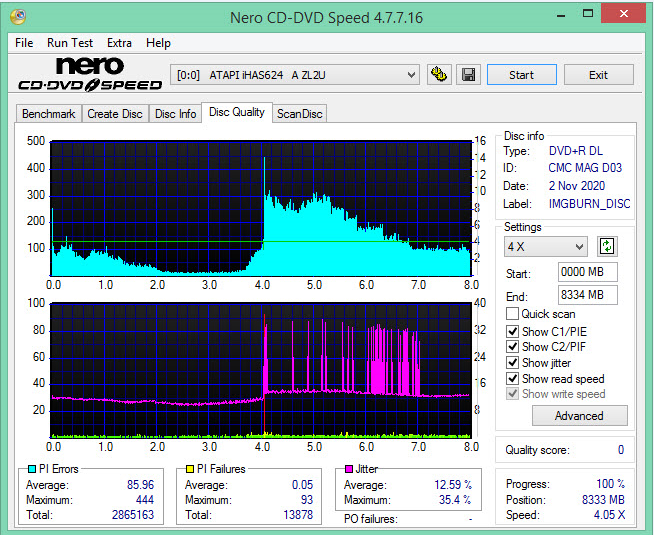Open the Help menu
The width and height of the screenshot is (654, 535).
158,43
